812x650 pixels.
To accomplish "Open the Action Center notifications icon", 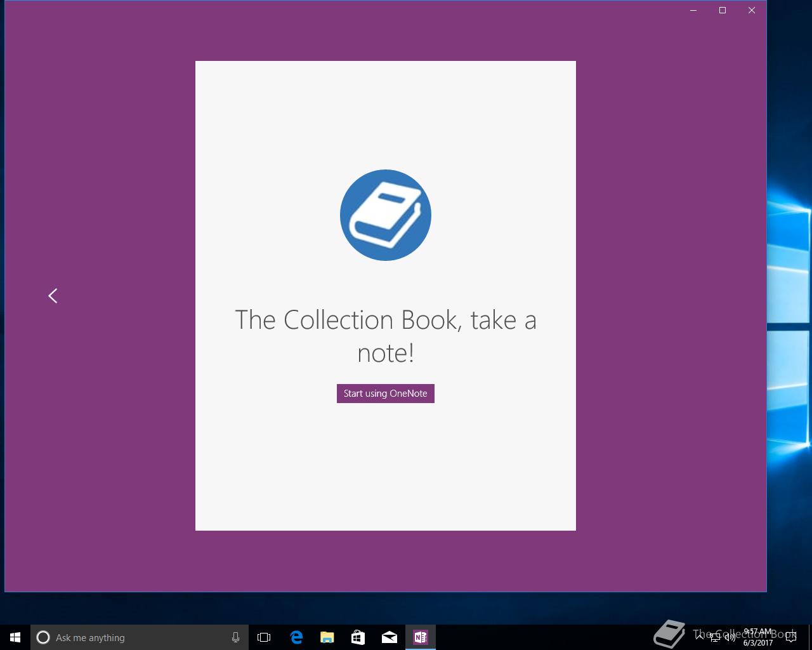I will coord(791,637).
